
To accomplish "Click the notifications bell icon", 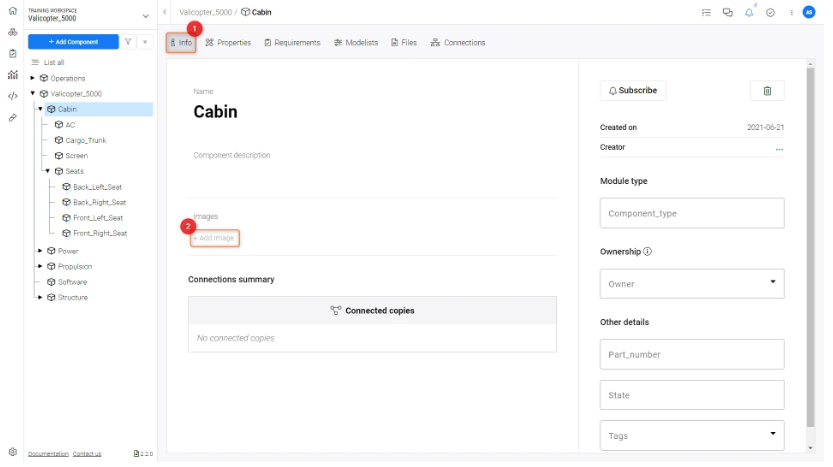I will [x=749, y=13].
